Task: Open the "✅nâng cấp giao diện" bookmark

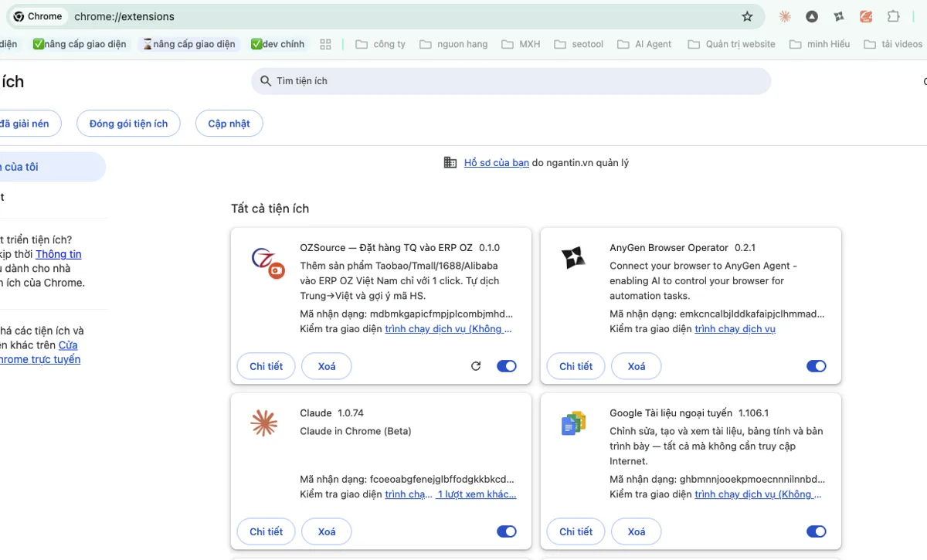Action: point(80,44)
